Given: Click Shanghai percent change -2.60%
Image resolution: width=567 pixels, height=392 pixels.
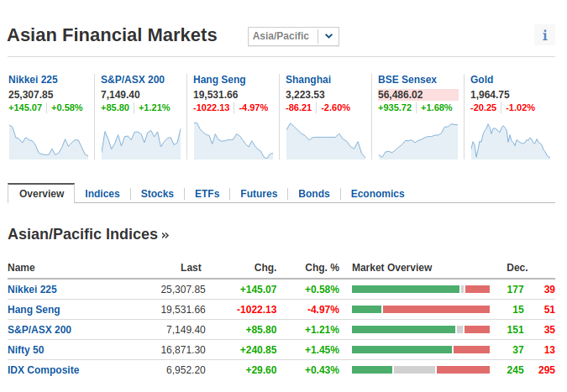Looking at the screenshot, I should [x=335, y=107].
